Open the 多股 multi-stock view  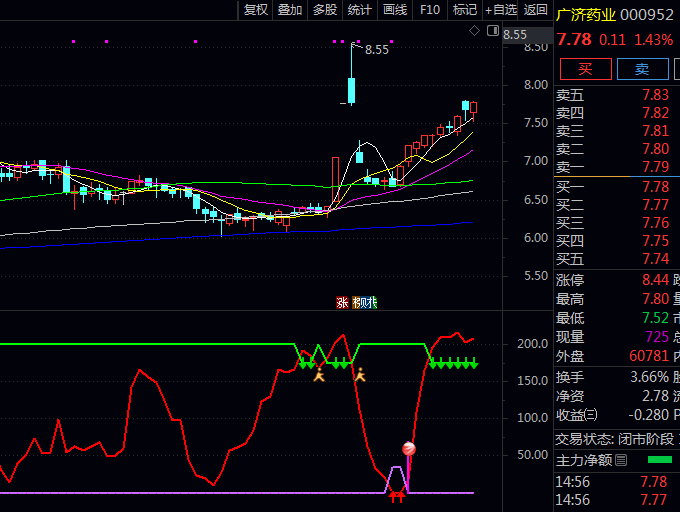(325, 10)
